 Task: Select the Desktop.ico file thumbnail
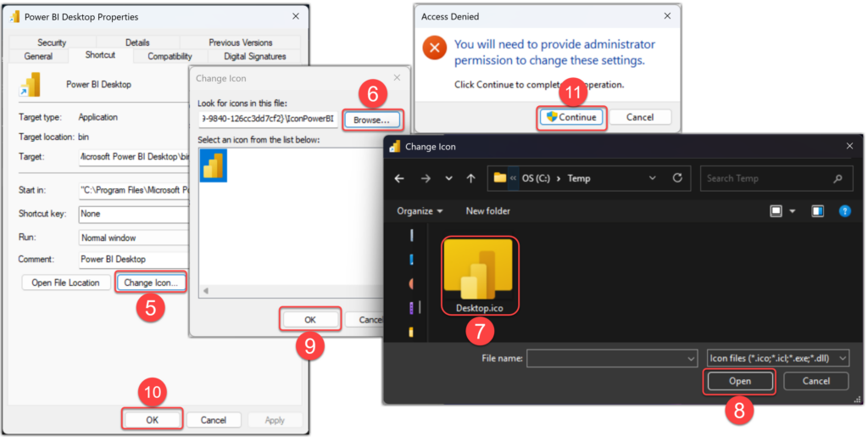[x=480, y=276]
